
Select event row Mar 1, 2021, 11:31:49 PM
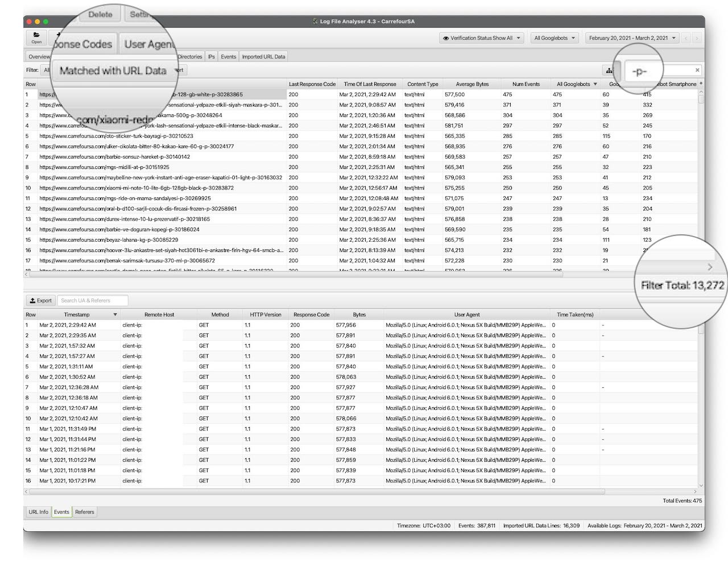(361, 429)
